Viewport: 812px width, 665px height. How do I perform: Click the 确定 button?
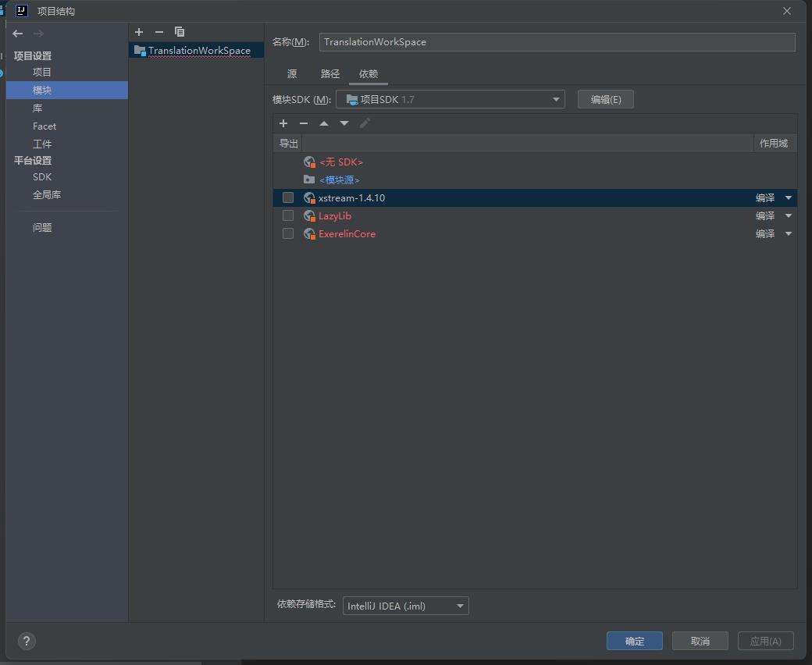[x=634, y=641]
